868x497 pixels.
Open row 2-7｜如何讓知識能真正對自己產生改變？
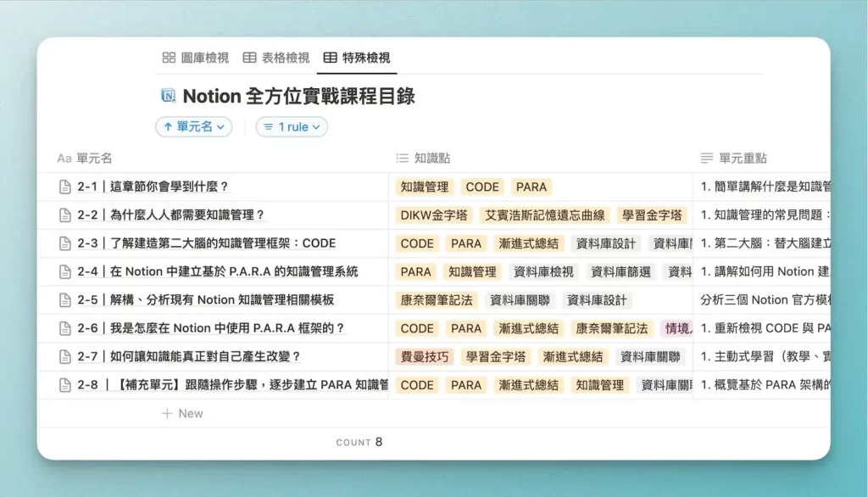(x=189, y=357)
